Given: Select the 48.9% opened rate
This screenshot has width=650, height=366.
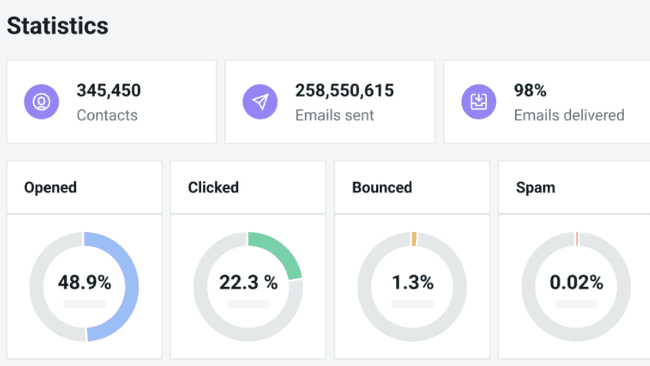Looking at the screenshot, I should 85,283.
